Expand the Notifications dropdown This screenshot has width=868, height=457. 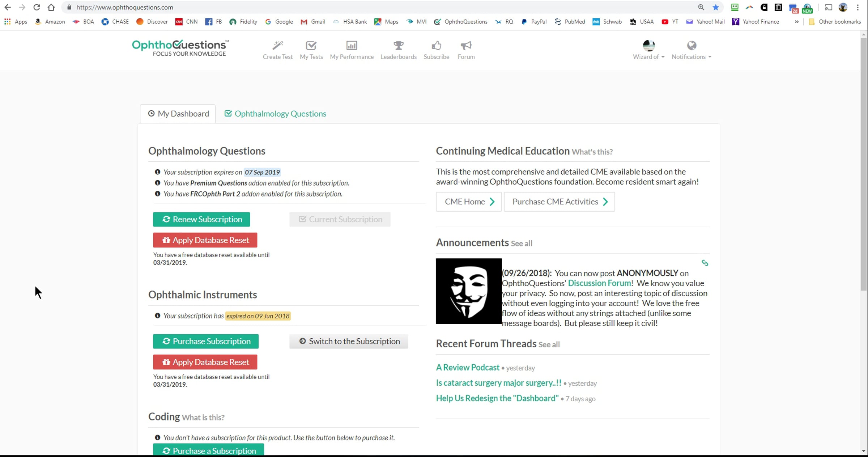tap(692, 57)
